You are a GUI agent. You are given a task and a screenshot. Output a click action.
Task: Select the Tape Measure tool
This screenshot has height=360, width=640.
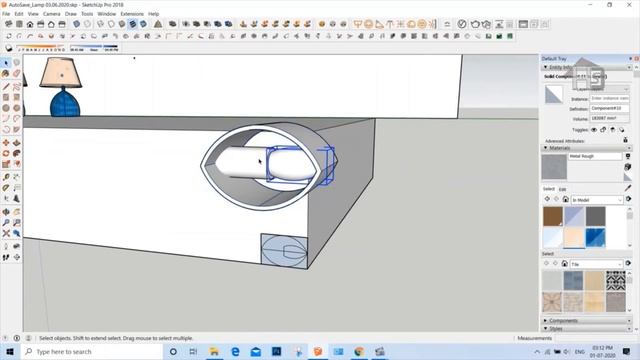tap(6, 177)
